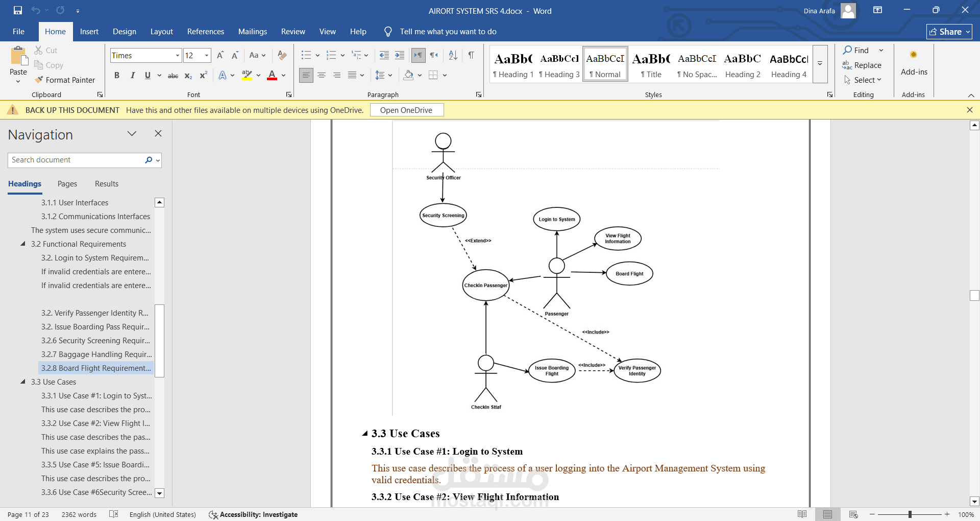
Task: Toggle strikethrough formatting
Action: point(173,76)
